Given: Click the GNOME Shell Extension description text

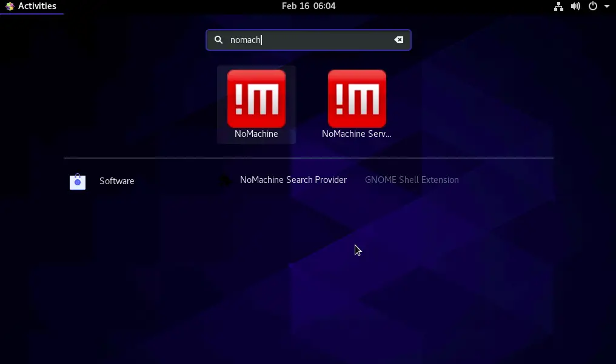Looking at the screenshot, I should click(x=412, y=180).
